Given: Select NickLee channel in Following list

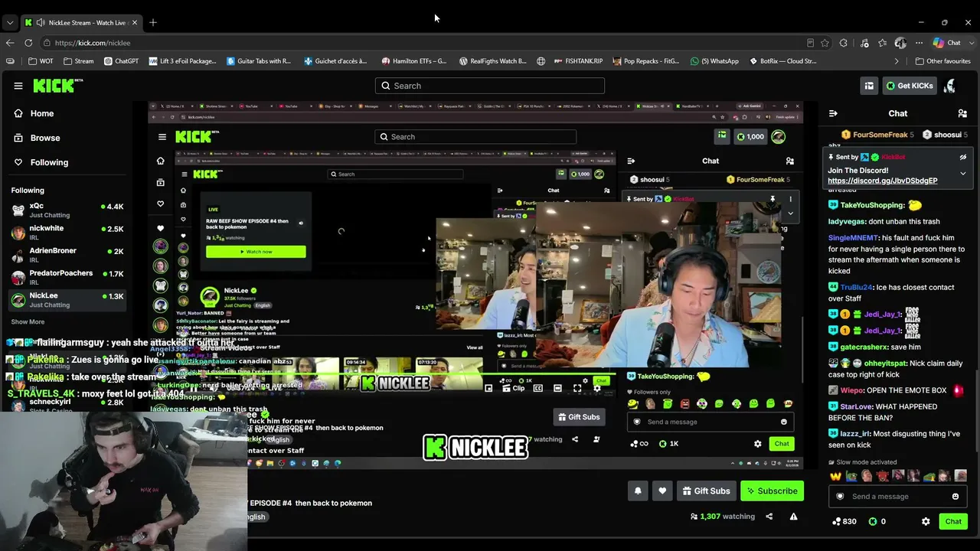Looking at the screenshot, I should (67, 299).
